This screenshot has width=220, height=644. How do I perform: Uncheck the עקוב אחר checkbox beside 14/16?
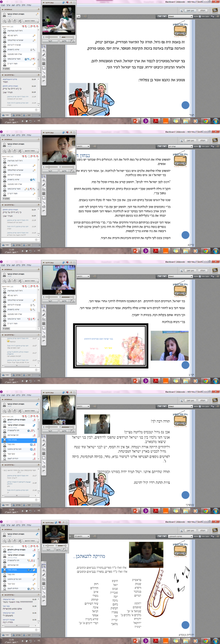(x=200, y=406)
